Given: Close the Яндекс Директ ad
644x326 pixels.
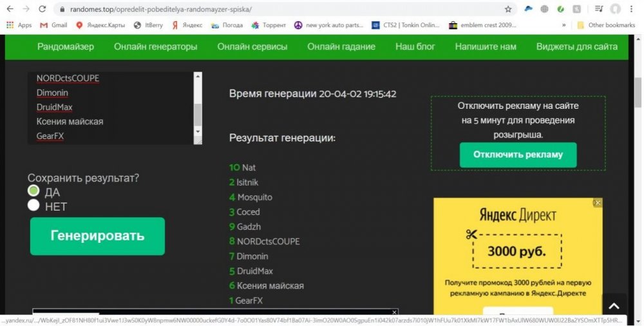Looking at the screenshot, I should 597,203.
